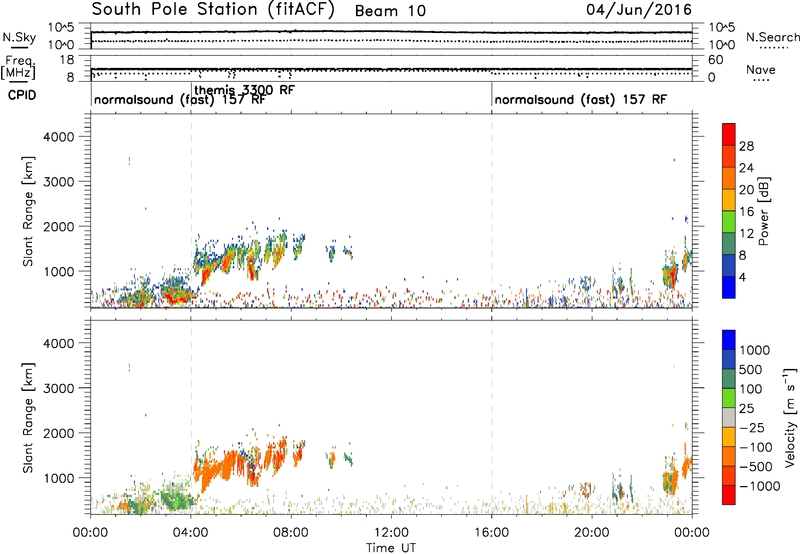Pick the light green 12–16 dB Power swatch
Screen dimensions: 800x554
[729, 221]
